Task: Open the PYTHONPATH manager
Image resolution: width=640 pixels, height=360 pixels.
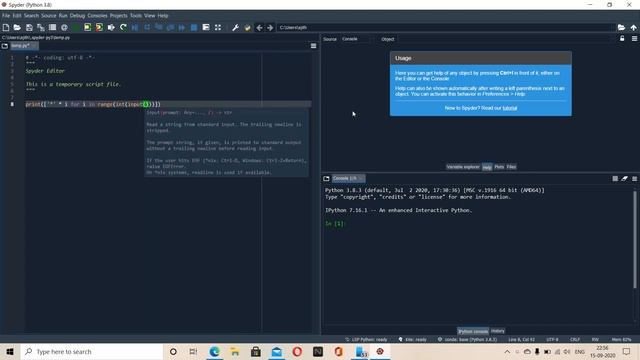Action: pos(247,27)
